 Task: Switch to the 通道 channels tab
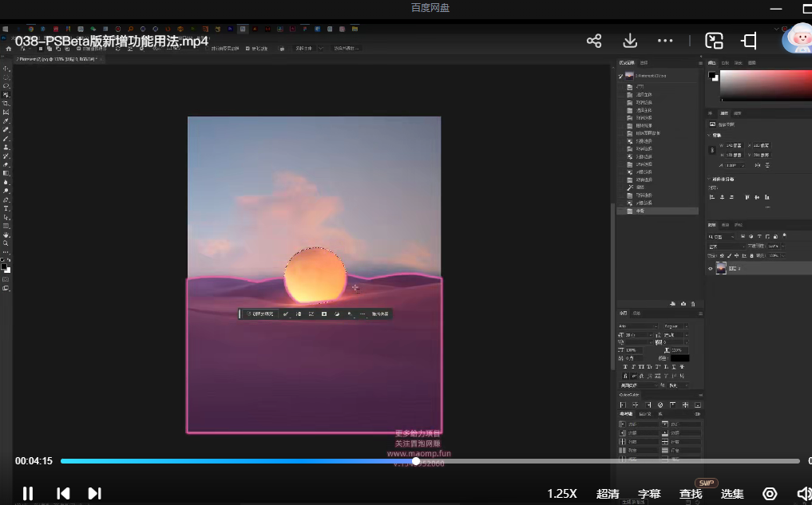pos(726,225)
